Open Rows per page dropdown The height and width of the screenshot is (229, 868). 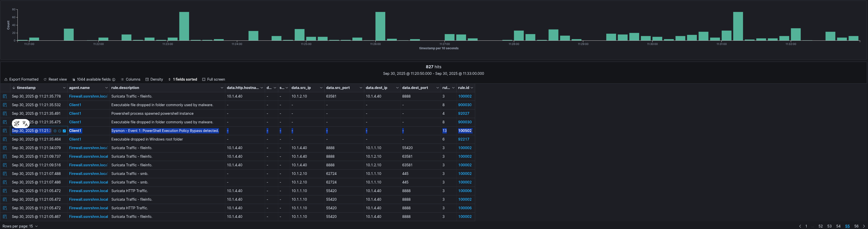pyautogui.click(x=20, y=226)
